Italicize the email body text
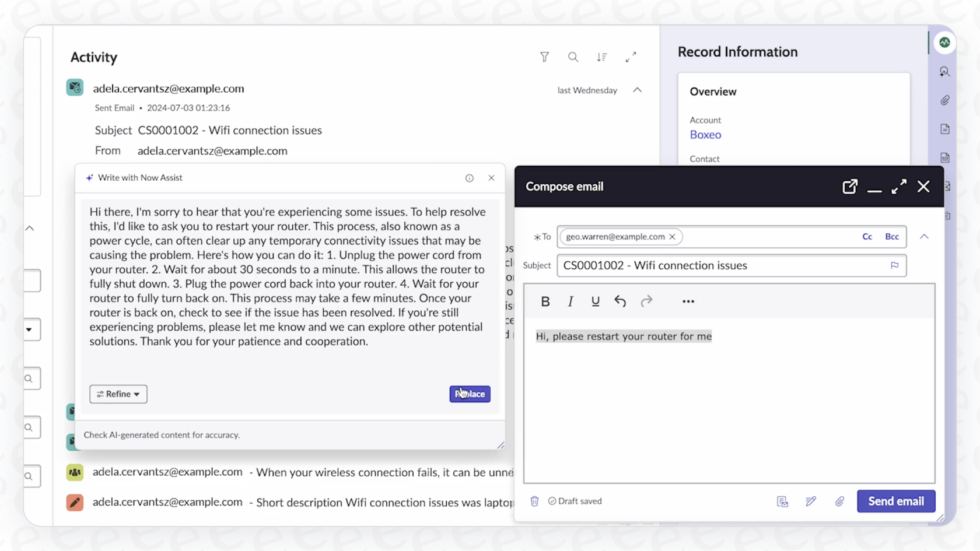The image size is (980, 551). [x=570, y=301]
